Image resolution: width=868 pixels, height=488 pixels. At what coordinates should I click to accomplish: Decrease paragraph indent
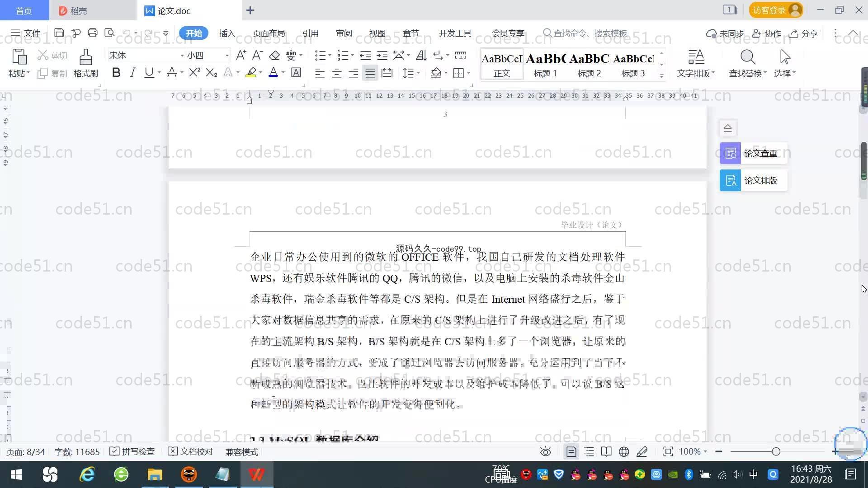click(x=365, y=55)
